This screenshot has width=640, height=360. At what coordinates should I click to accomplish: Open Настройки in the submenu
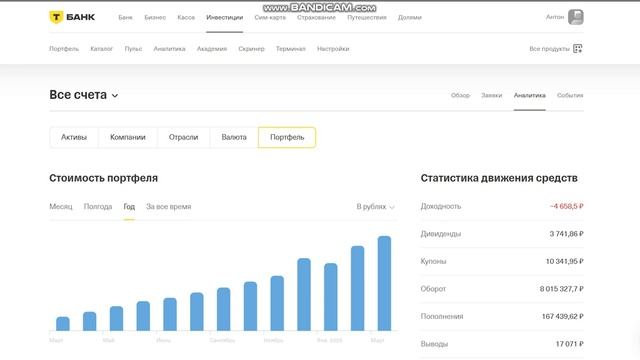pos(333,49)
